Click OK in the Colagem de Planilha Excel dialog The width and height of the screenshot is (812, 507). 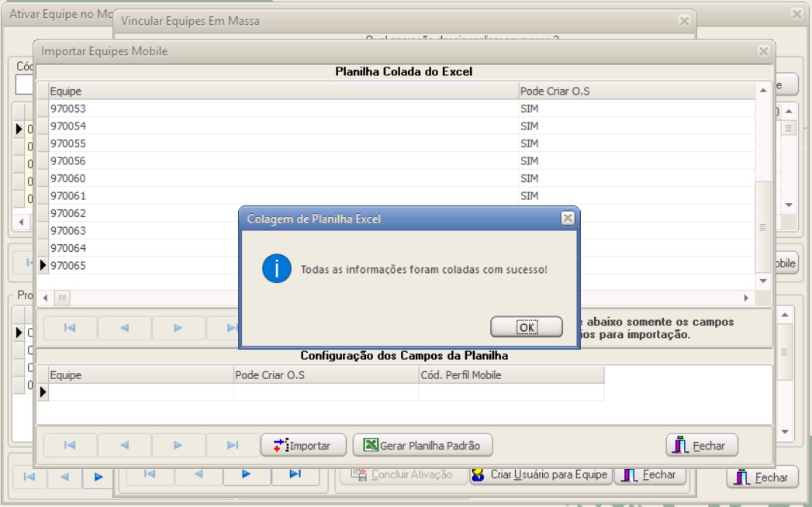click(x=526, y=327)
